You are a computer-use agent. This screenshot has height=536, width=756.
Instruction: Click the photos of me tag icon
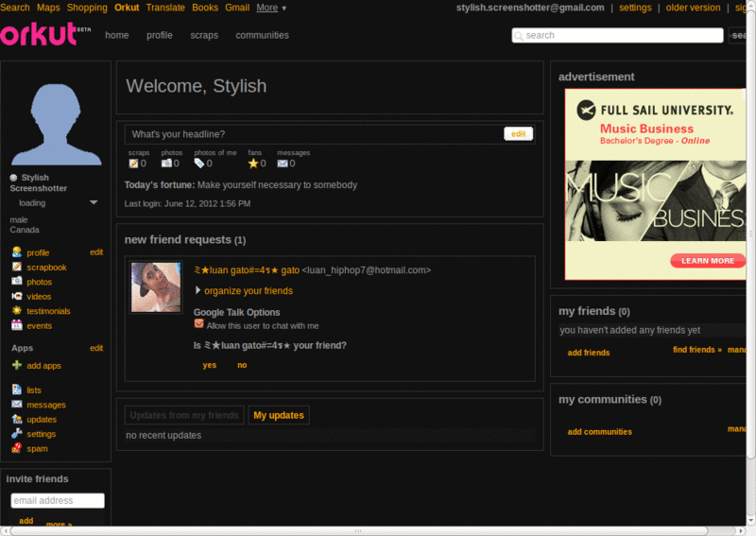pos(199,164)
